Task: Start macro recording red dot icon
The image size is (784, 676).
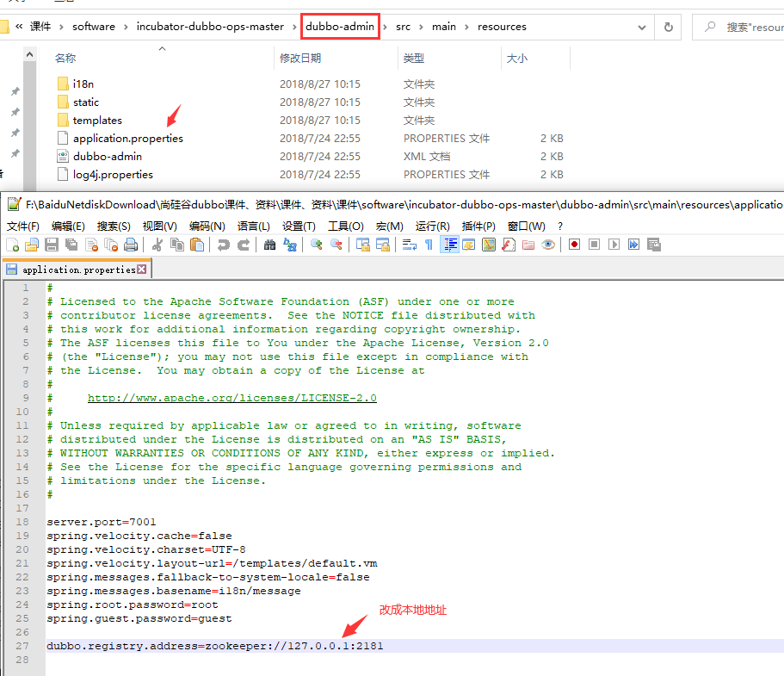Action: (575, 245)
